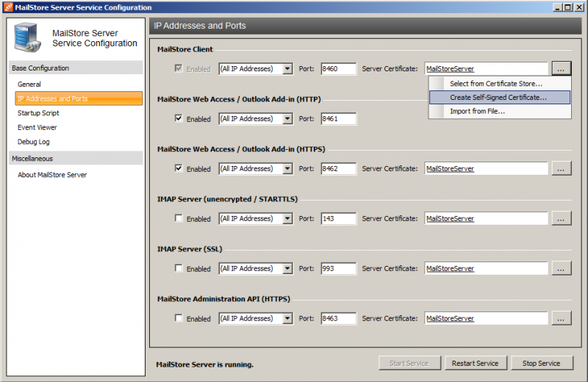This screenshot has height=382, width=588.
Task: Choose Create Self-Signed Certificate menu entry
Action: click(x=498, y=97)
